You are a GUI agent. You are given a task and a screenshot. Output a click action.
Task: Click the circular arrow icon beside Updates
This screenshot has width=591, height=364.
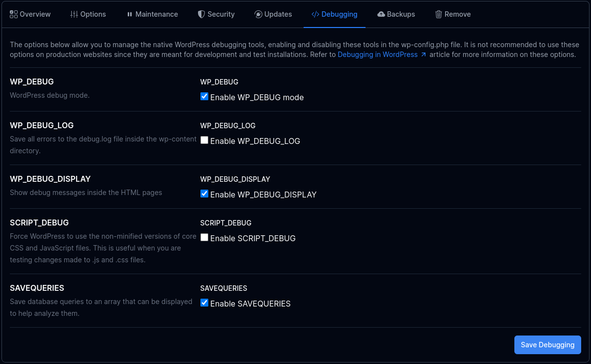click(258, 14)
